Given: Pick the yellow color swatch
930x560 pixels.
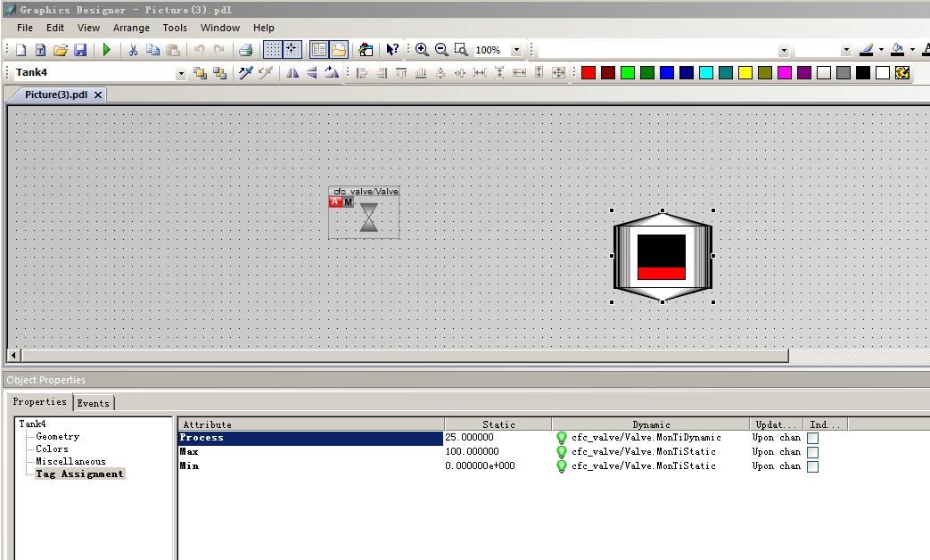Looking at the screenshot, I should [x=745, y=73].
